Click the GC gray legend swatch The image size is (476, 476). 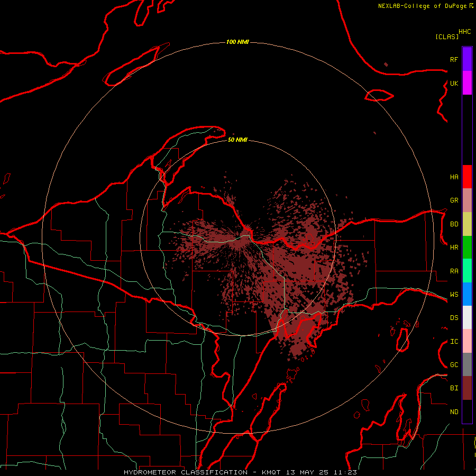point(467,364)
